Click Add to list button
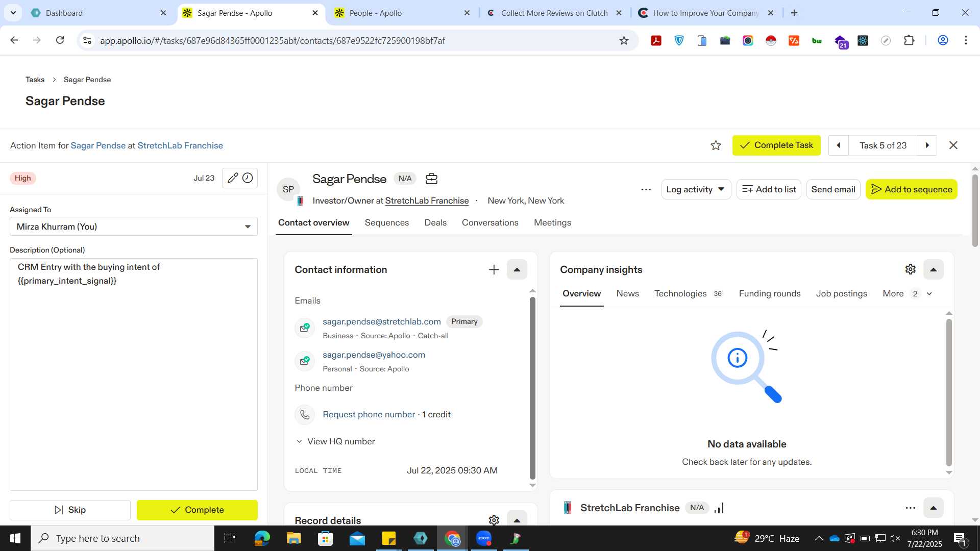Viewport: 980px width, 551px height. pyautogui.click(x=769, y=189)
